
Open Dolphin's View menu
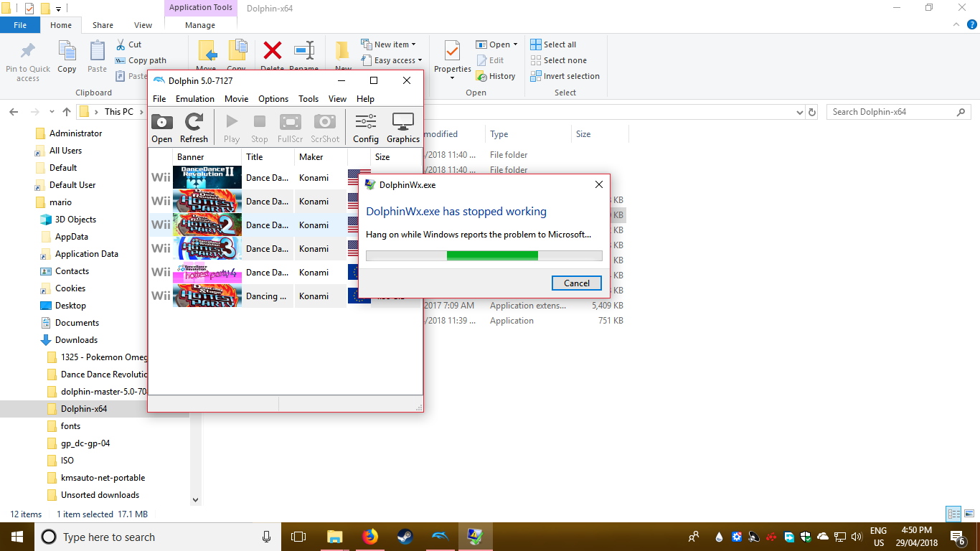[337, 99]
